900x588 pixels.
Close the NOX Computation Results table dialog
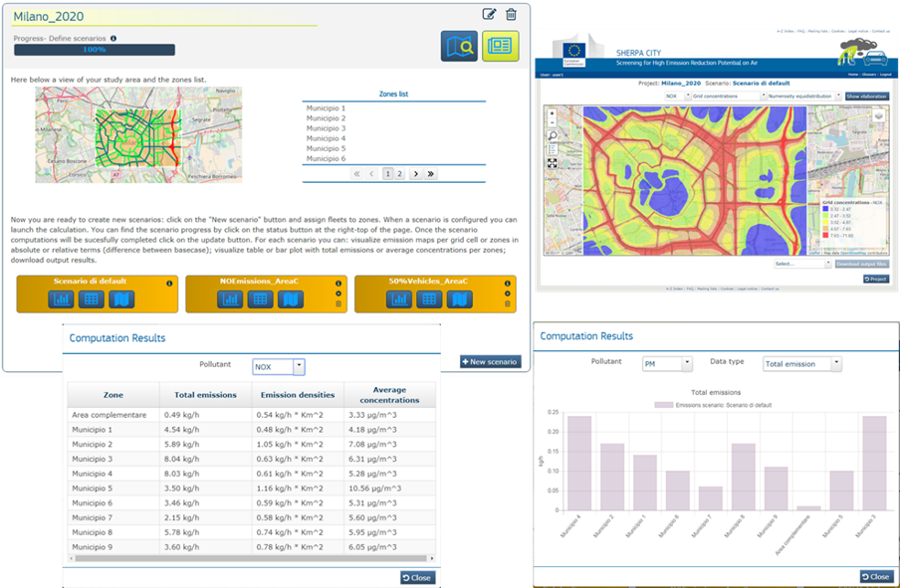417,578
